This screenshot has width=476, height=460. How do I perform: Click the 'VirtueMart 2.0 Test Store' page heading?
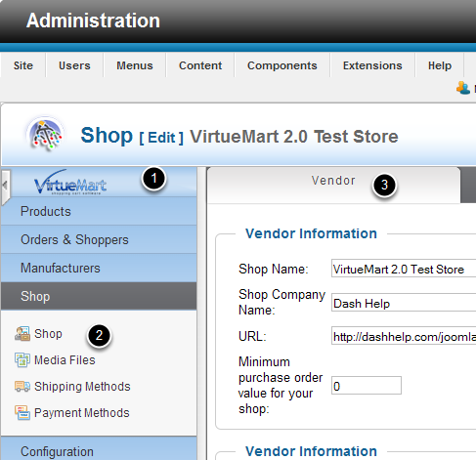[294, 137]
